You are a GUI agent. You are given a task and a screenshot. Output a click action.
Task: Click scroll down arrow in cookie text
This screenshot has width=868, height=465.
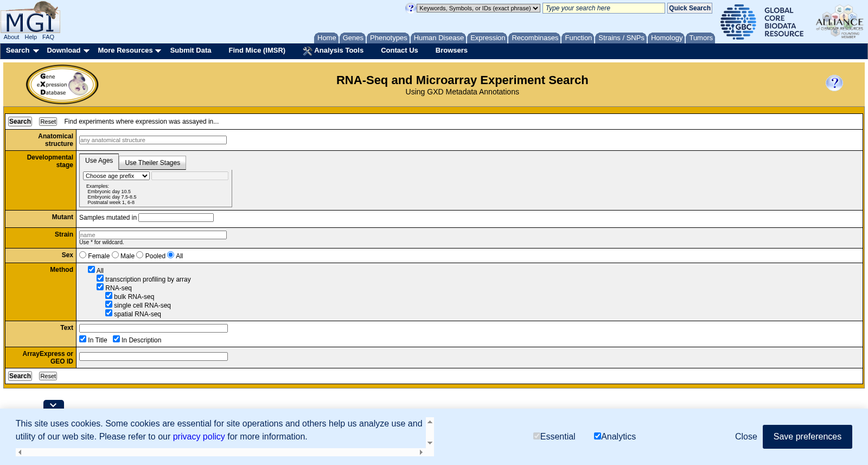[430, 443]
